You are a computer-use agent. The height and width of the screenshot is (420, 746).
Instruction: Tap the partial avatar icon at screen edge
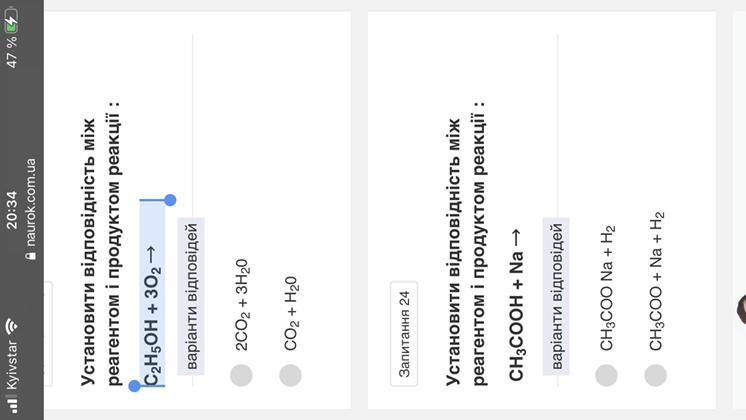click(x=741, y=309)
